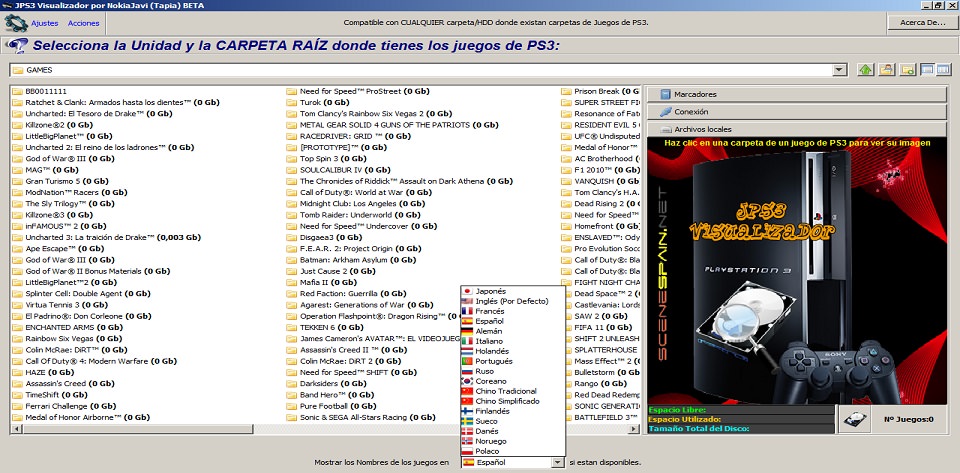
Task: Switch to single-pane view layout
Action: click(927, 70)
